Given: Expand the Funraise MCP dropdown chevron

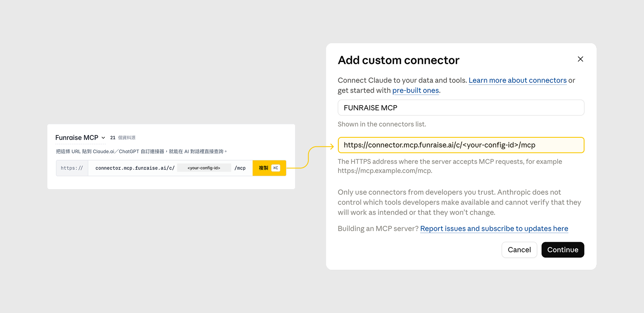Looking at the screenshot, I should point(103,138).
